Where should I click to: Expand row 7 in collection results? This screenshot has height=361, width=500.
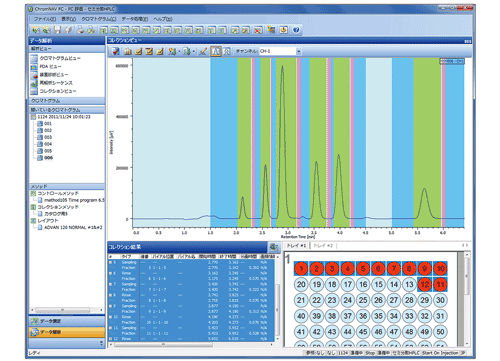click(111, 284)
